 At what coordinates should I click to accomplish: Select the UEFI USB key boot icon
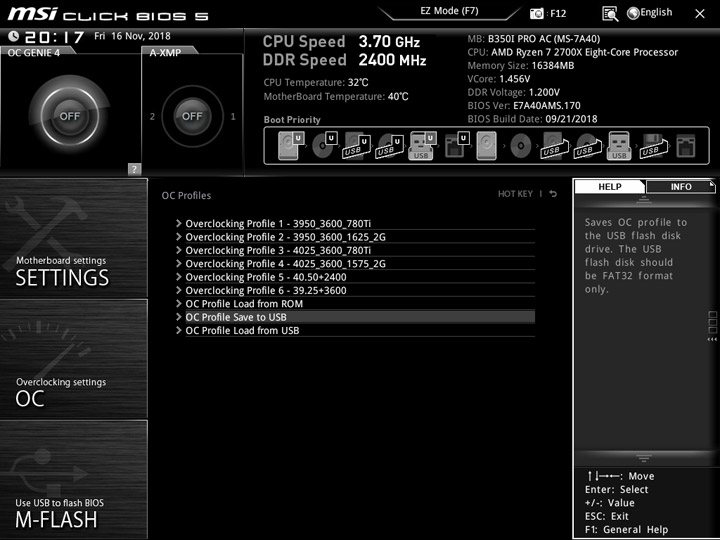coord(422,146)
